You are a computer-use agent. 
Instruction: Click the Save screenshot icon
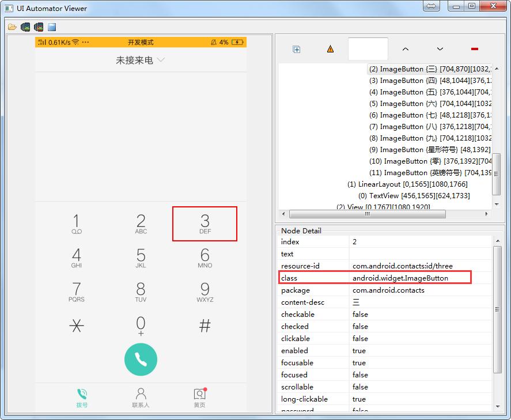(x=51, y=27)
